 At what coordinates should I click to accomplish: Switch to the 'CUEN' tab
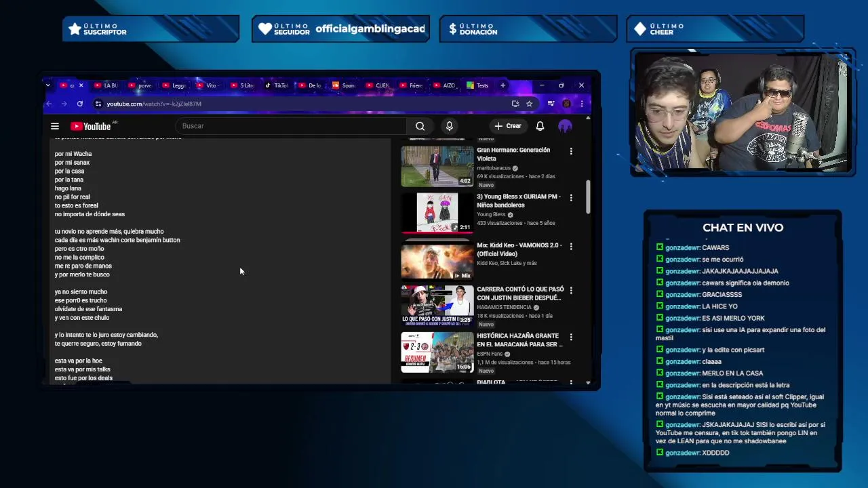[377, 85]
